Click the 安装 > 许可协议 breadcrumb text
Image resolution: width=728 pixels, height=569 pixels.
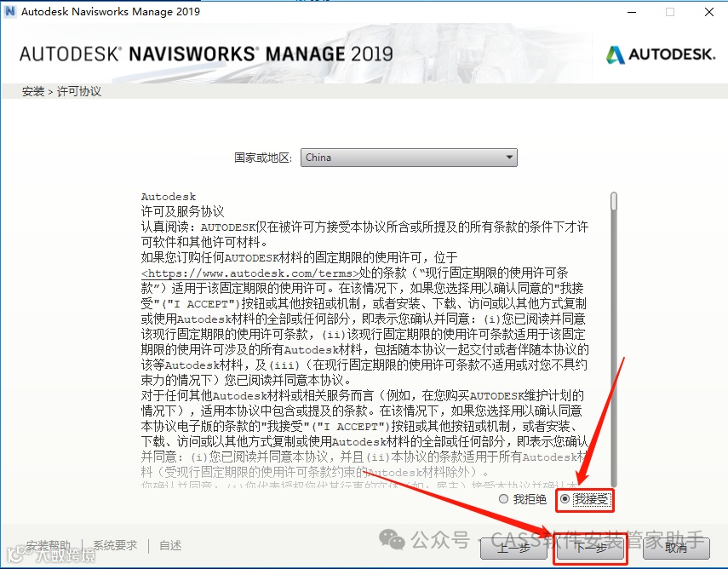tap(61, 91)
